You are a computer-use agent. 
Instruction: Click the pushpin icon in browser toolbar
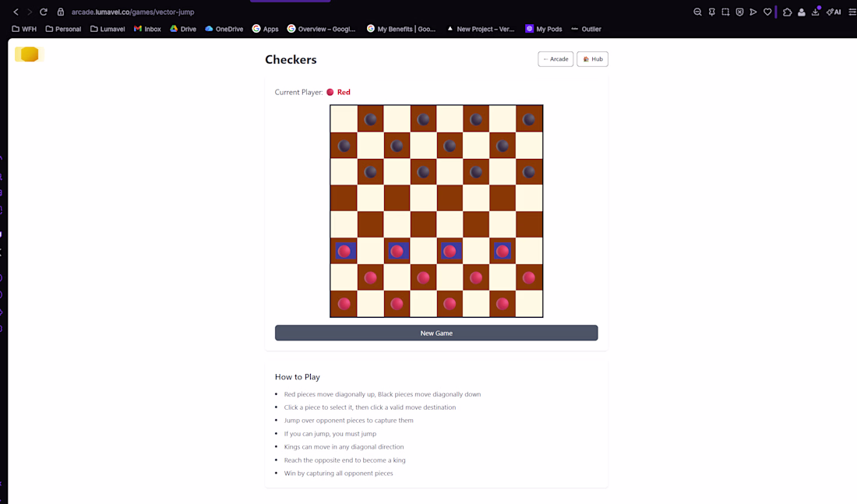[711, 12]
